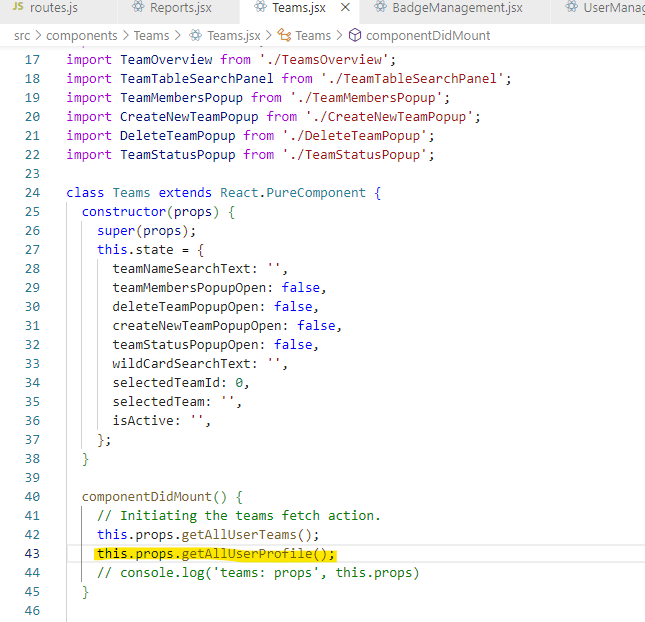Click line number 40 in the gutter
This screenshot has width=645, height=622.
pos(32,497)
